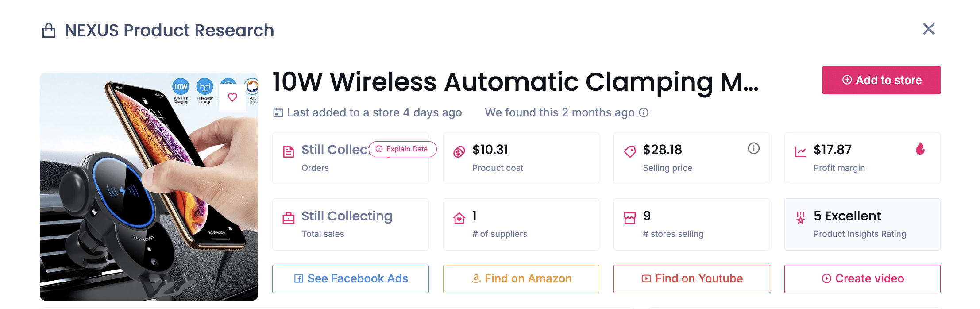Click Find on Amazon button
This screenshot has height=309, width=980.
coord(521,278)
